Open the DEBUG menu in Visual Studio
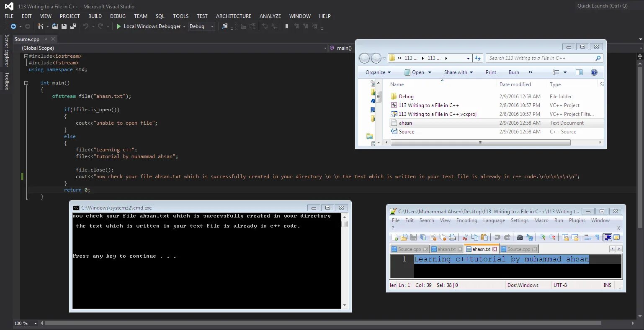 tap(118, 16)
